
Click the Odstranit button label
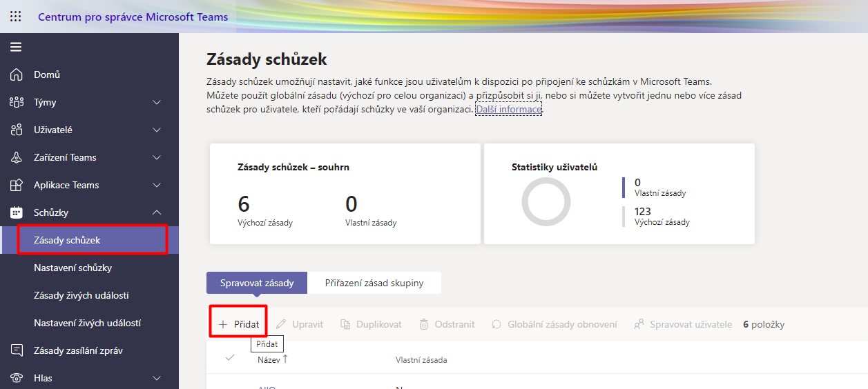click(x=454, y=324)
